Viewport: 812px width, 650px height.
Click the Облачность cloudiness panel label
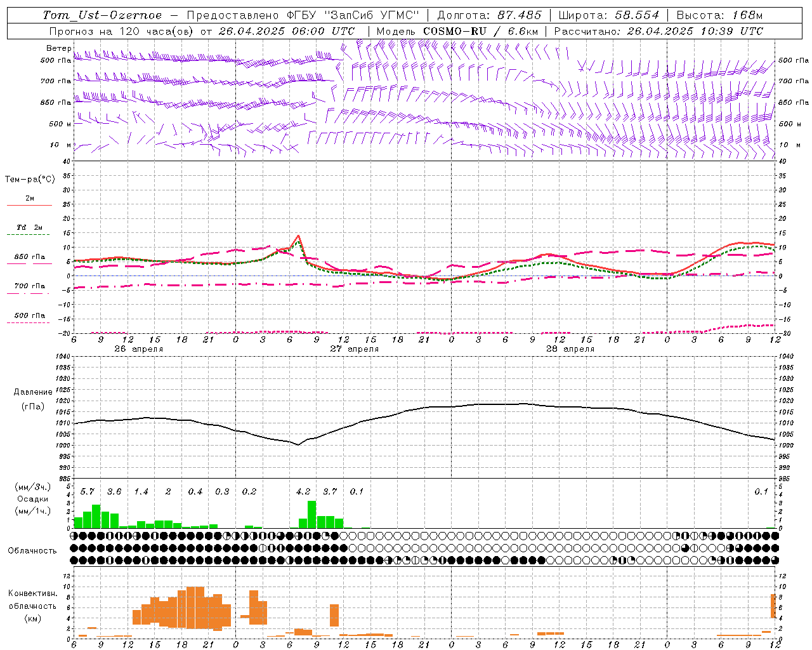point(32,551)
